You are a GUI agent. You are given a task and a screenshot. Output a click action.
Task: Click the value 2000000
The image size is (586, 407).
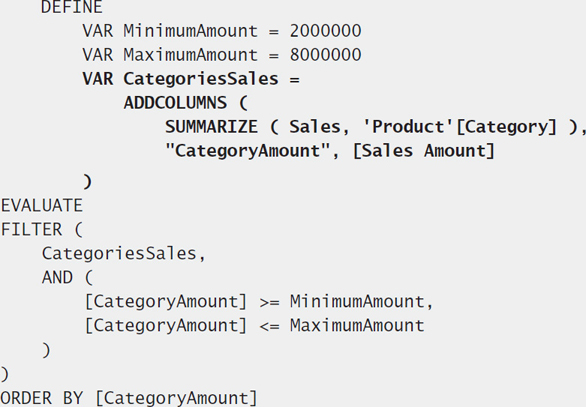[x=326, y=31]
